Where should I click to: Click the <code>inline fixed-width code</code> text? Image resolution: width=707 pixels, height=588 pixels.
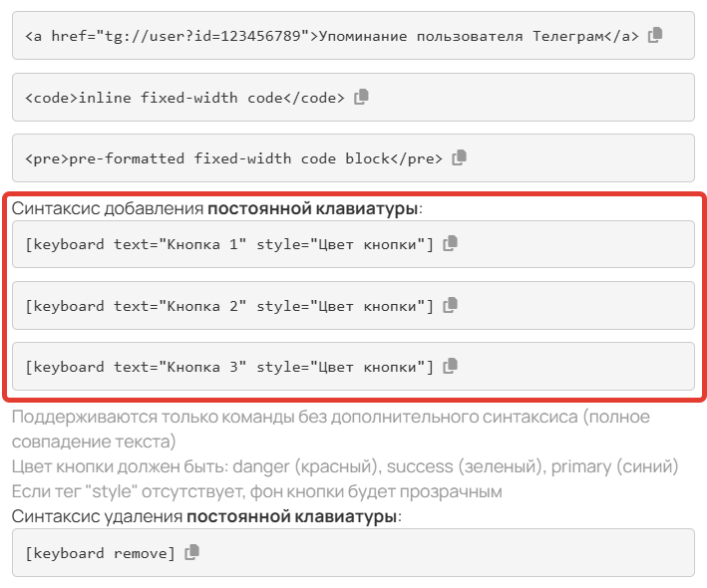184,98
